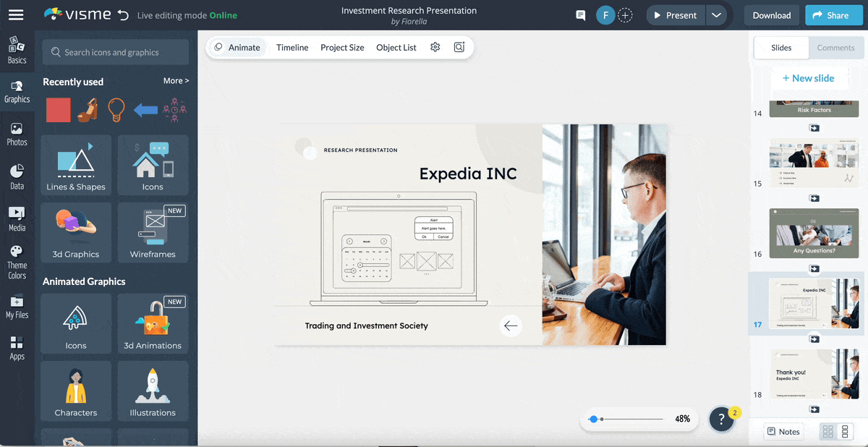This screenshot has width=868, height=447.
Task: Select the red square recent graphic
Action: point(59,110)
